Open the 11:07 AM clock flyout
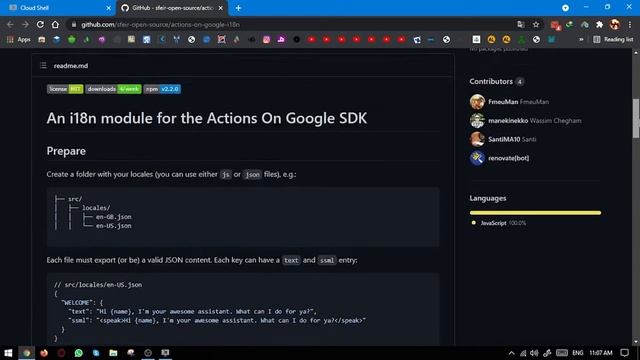 click(601, 353)
